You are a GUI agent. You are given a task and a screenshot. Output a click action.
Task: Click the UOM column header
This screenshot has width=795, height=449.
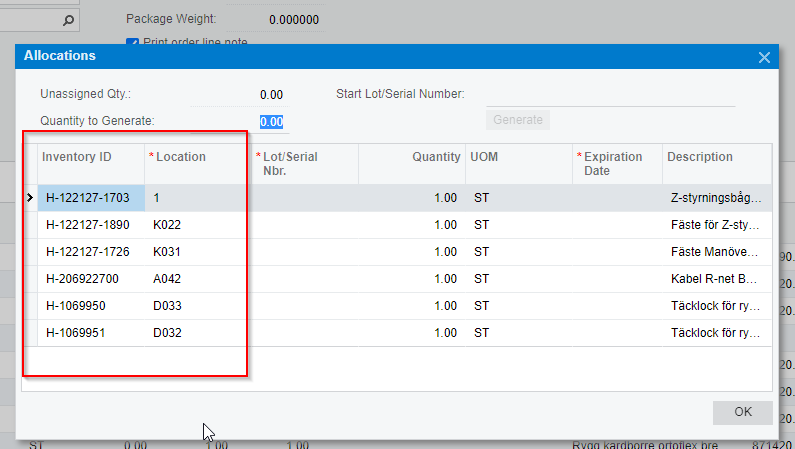coord(481,157)
